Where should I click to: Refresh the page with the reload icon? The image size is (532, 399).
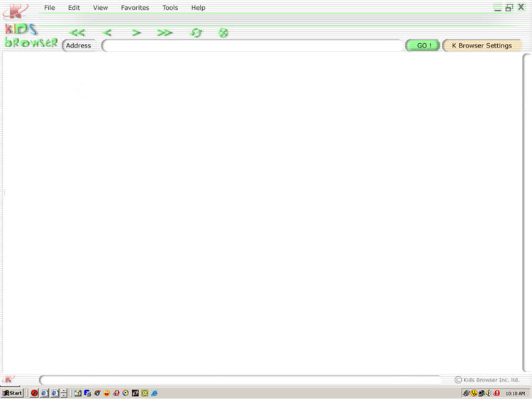coord(196,33)
